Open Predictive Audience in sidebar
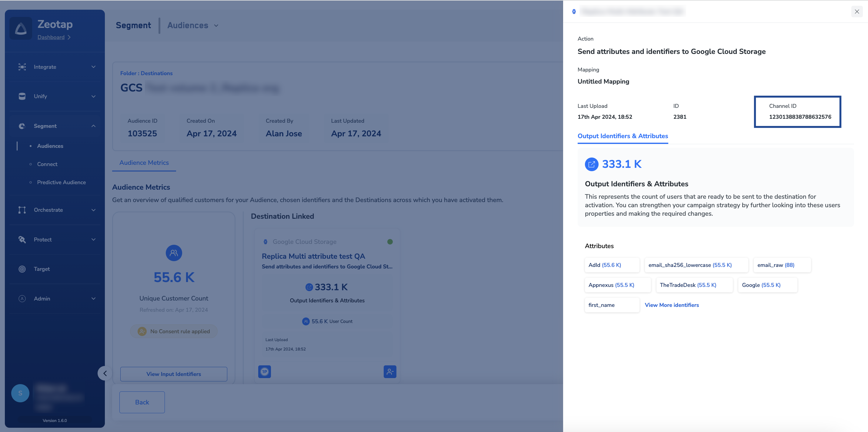Image resolution: width=868 pixels, height=432 pixels. (x=61, y=182)
